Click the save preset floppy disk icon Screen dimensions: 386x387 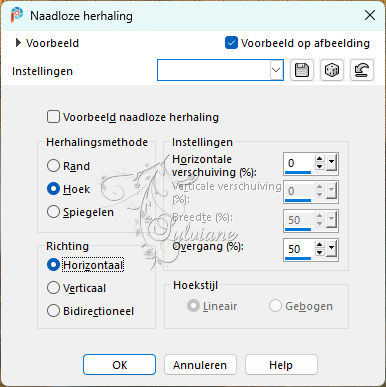click(302, 70)
